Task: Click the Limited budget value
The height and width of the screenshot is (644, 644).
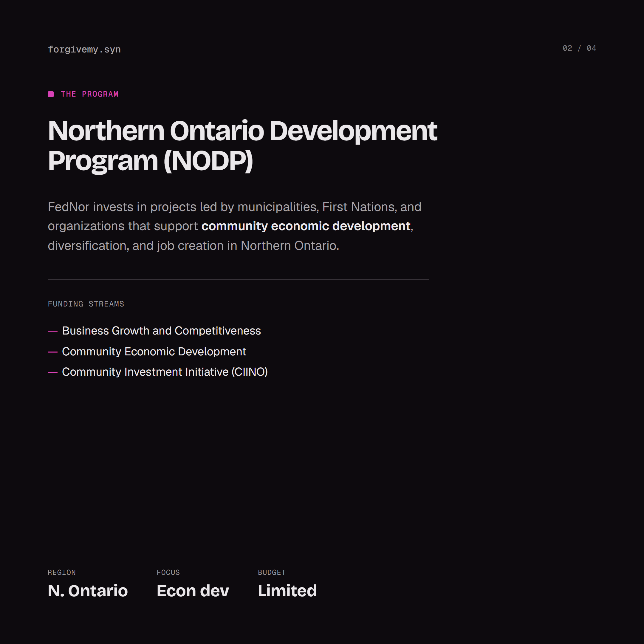Action: tap(287, 591)
